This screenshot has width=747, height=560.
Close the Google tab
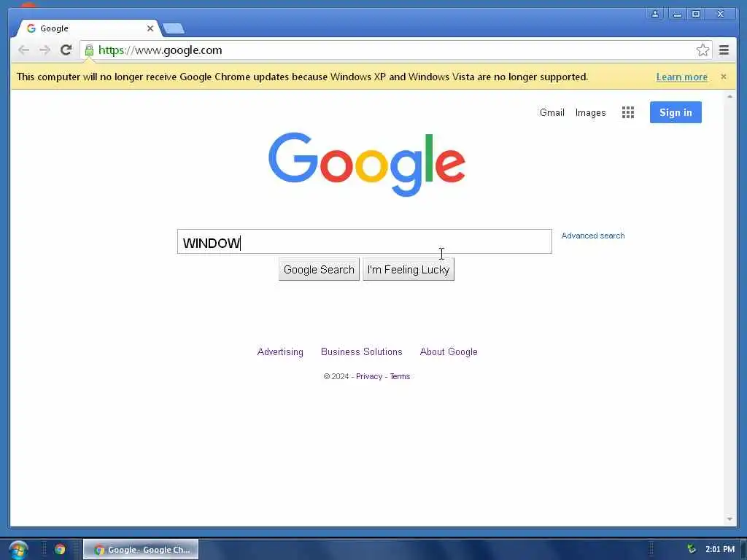[150, 28]
